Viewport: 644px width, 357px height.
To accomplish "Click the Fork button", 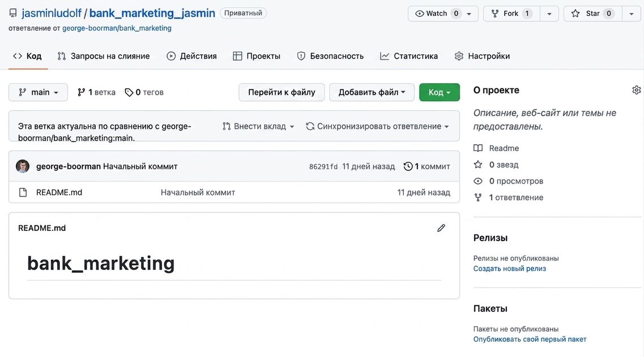I will [x=511, y=14].
